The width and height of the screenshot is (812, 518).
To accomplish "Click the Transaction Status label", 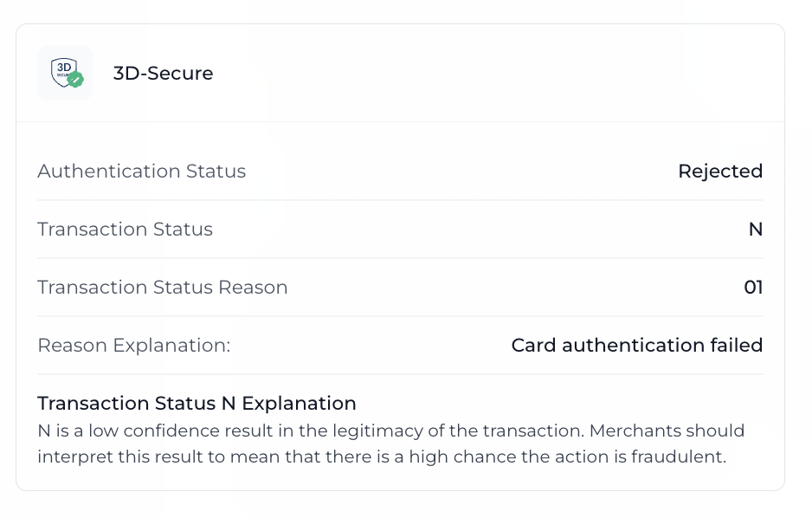I will coord(125,230).
